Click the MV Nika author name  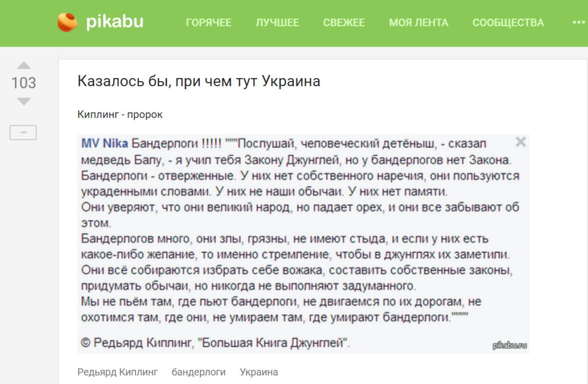coord(105,143)
